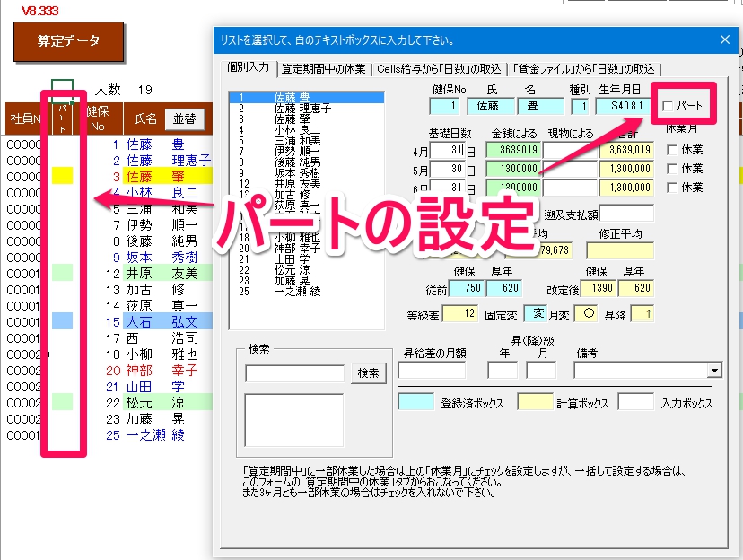Viewport: 743px width, 560px height.
Task: Check the first 休業 checkbox for April
Action: (672, 149)
